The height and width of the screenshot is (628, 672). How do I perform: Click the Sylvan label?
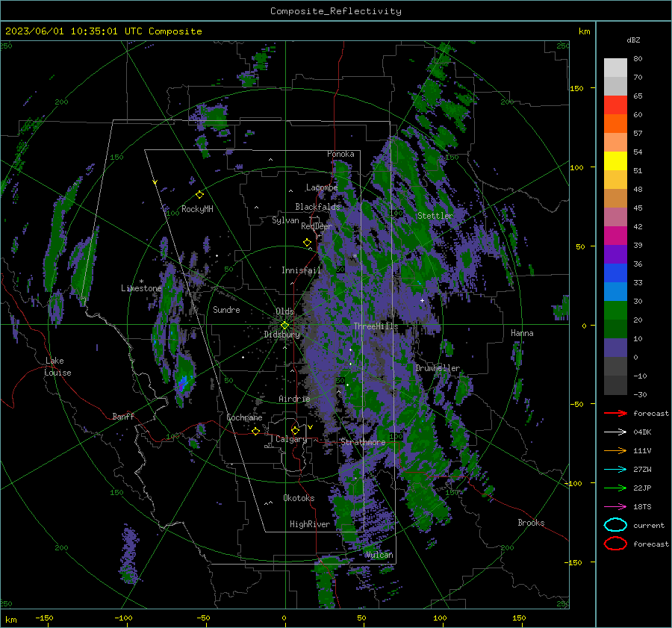click(285, 220)
